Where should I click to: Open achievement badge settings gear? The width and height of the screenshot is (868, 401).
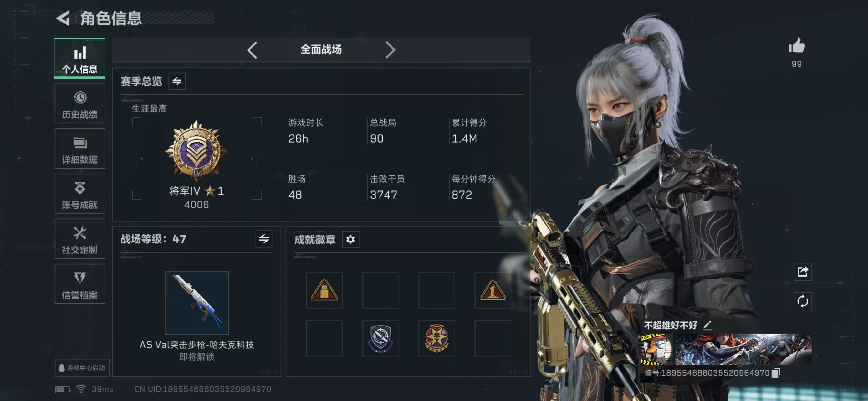click(350, 239)
